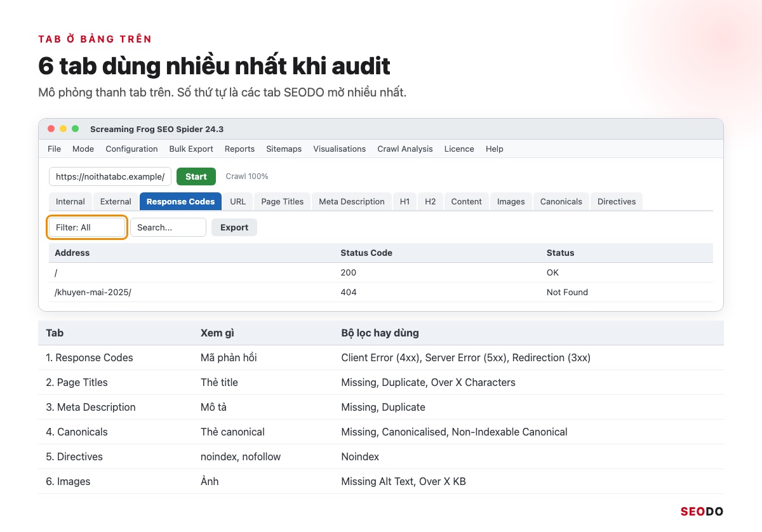Click the "Thẻ title" cell

pyautogui.click(x=220, y=382)
